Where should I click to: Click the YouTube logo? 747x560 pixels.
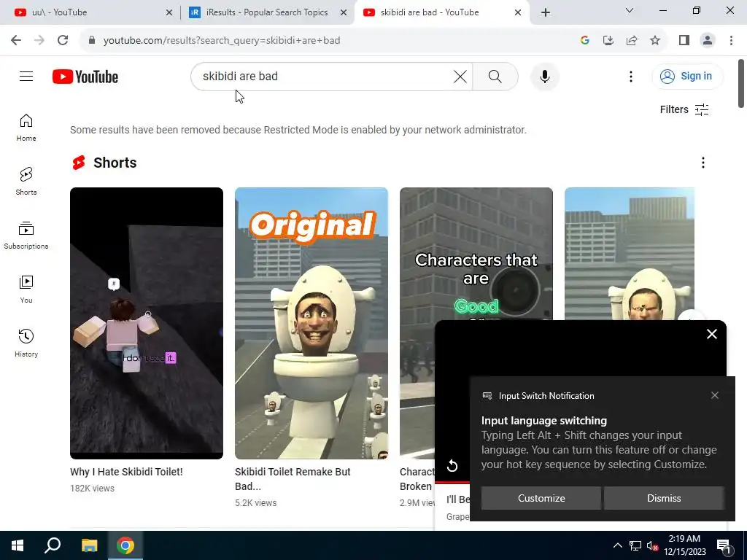pyautogui.click(x=85, y=77)
